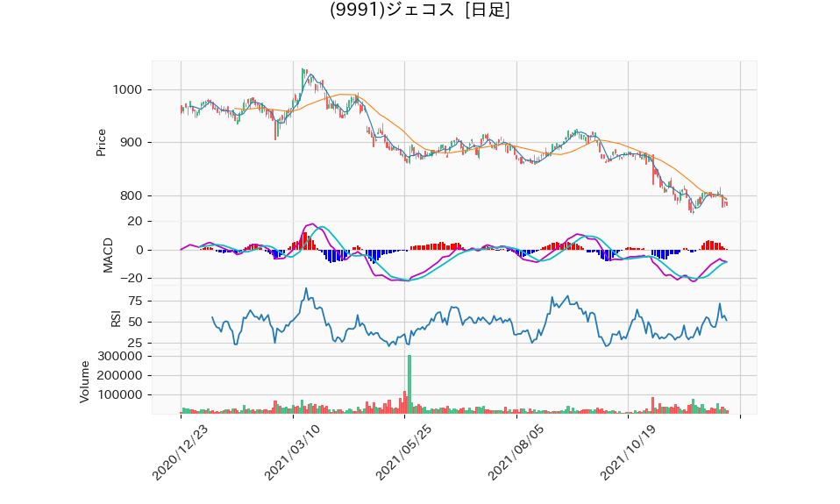Click the 2020/12/23 date label
Image resolution: width=840 pixels, height=504 pixels.
(x=180, y=452)
